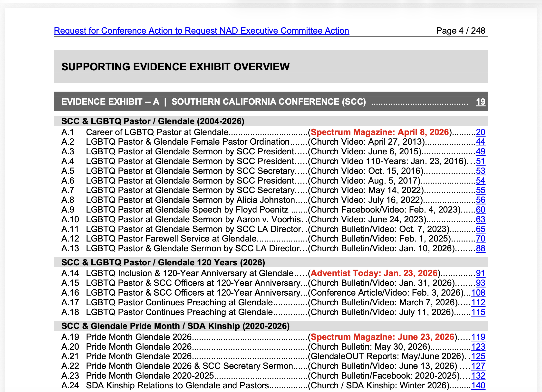Follow page link 20 for exhibit A.1
The image size is (542, 392).
pos(481,132)
